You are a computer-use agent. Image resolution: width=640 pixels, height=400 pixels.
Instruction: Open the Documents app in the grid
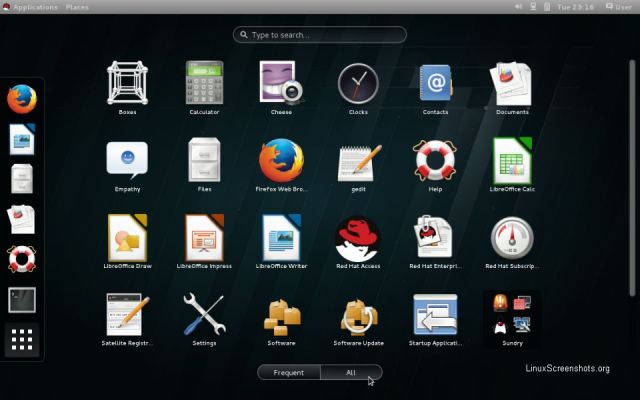512,83
